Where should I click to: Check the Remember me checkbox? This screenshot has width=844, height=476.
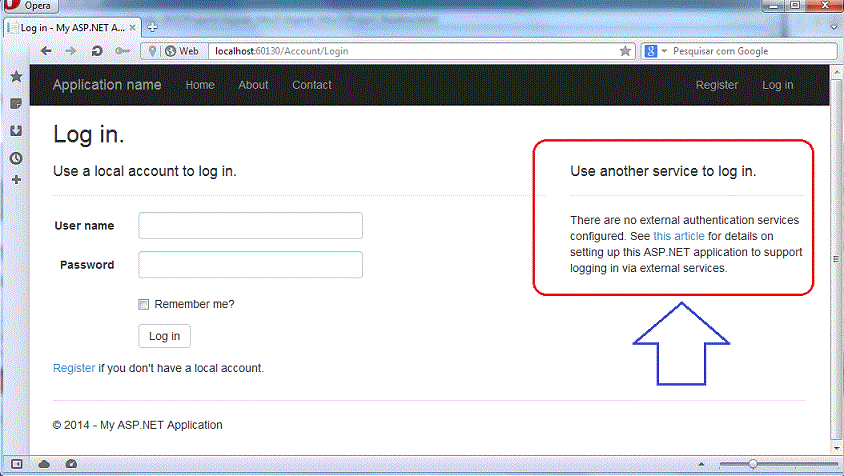click(143, 305)
